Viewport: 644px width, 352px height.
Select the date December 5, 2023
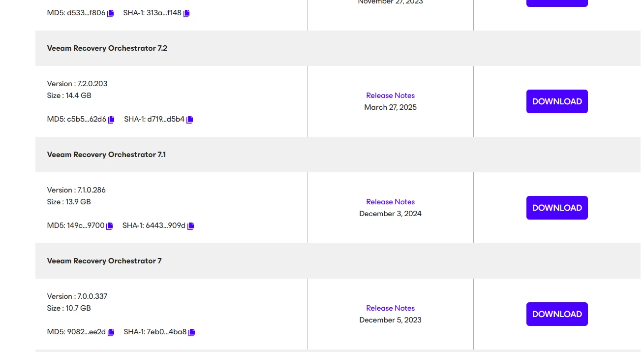point(390,320)
